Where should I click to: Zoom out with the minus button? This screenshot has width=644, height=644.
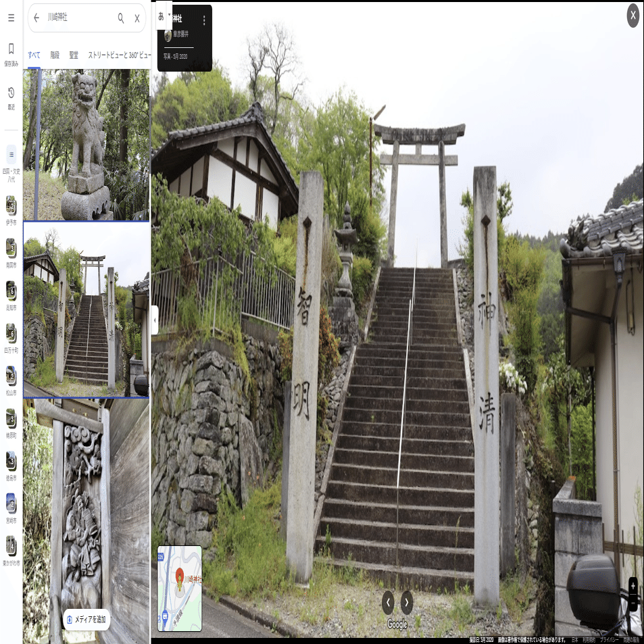coord(633,602)
